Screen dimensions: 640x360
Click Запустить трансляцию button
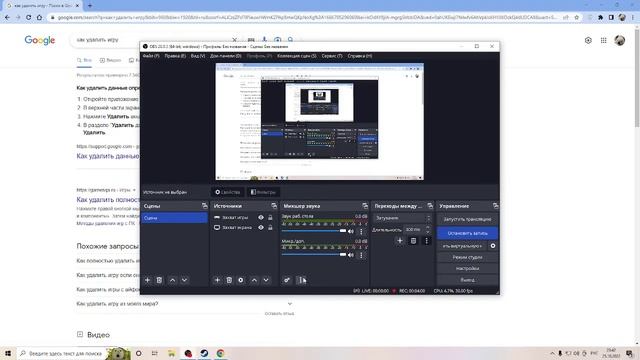pyautogui.click(x=467, y=220)
